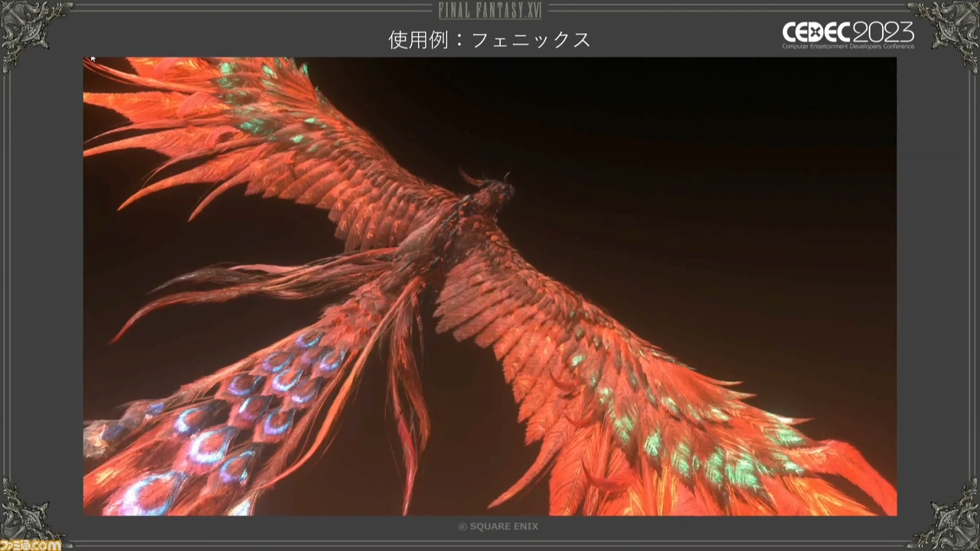
Task: Click the FINAL FANTASY XVI header title
Action: (489, 11)
